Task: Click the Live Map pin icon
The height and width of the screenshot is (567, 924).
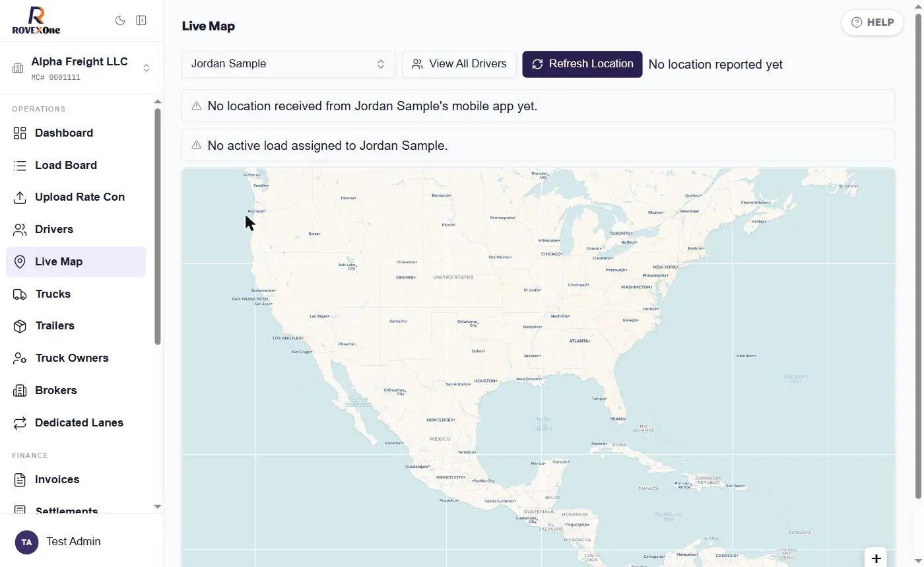Action: pyautogui.click(x=20, y=262)
